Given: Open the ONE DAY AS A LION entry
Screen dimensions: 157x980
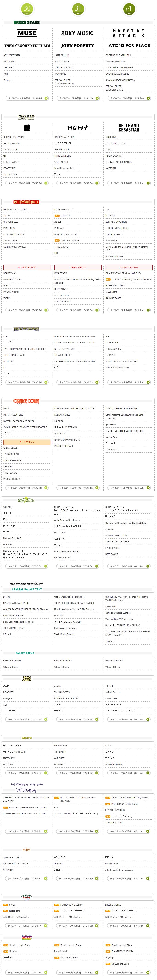Looking at the screenshot, I should point(64,137).
